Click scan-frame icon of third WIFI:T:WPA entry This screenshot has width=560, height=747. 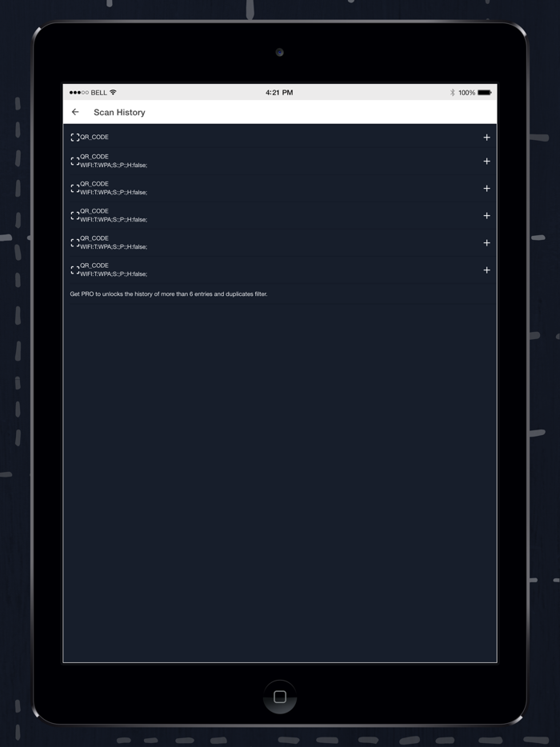pos(75,215)
